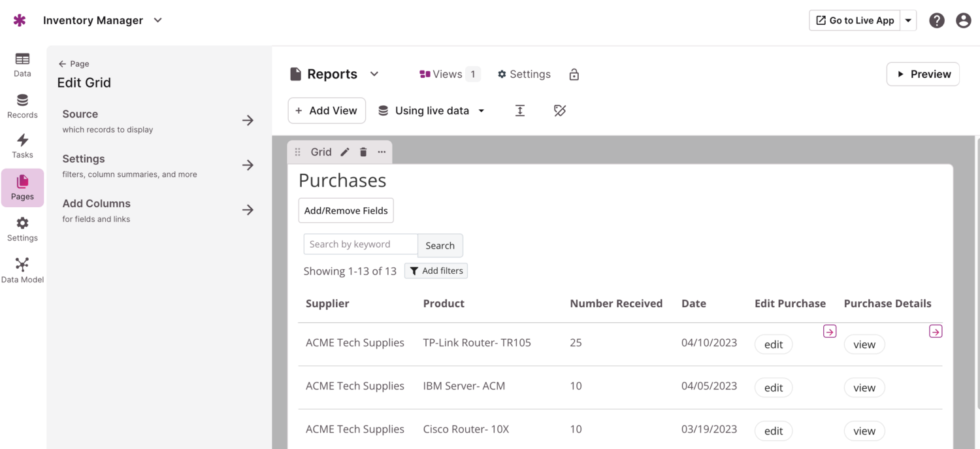
Task: Click the help question mark icon
Action: click(x=936, y=20)
